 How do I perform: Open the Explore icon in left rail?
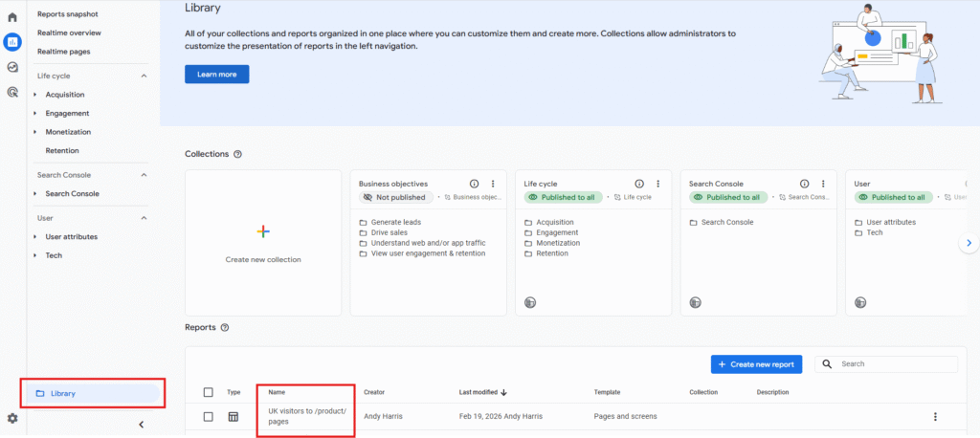coord(11,67)
